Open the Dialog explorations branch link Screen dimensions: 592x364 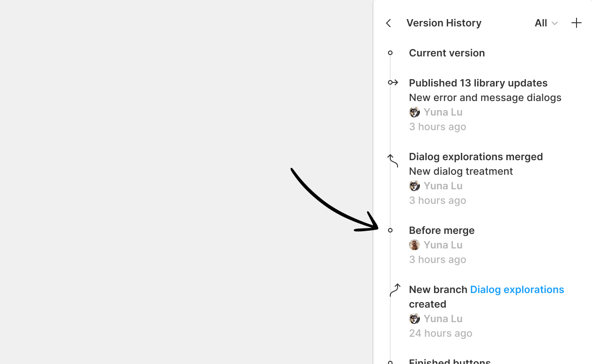coord(517,289)
